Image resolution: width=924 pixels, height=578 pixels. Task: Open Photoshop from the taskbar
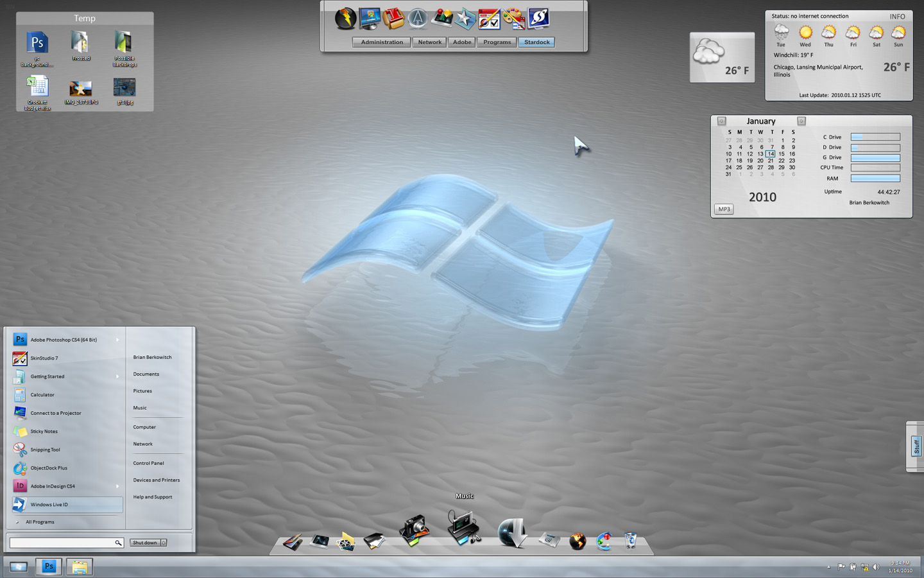tap(49, 566)
